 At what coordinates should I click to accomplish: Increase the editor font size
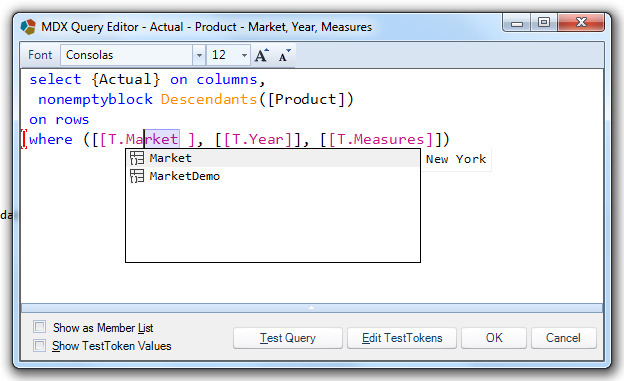(261, 55)
